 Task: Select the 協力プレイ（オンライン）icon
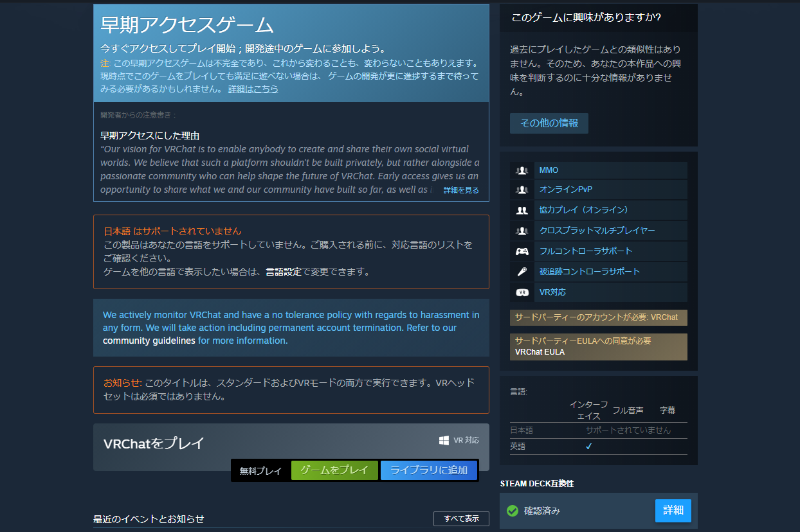click(521, 209)
